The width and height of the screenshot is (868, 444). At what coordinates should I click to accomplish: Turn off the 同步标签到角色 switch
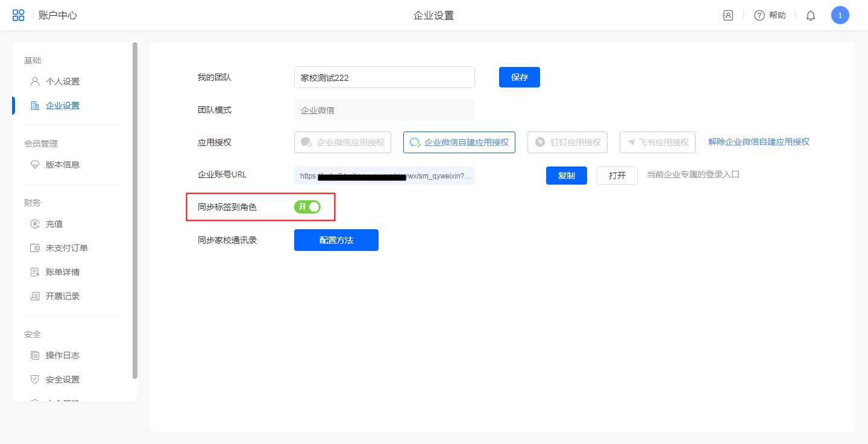point(307,207)
